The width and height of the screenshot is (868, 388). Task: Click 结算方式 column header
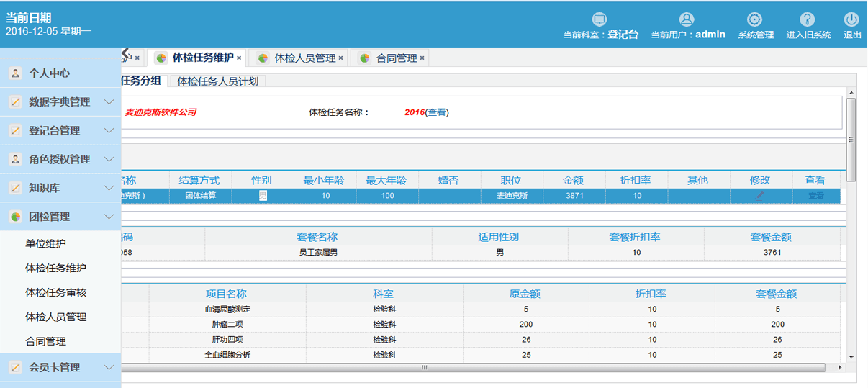[x=199, y=180]
